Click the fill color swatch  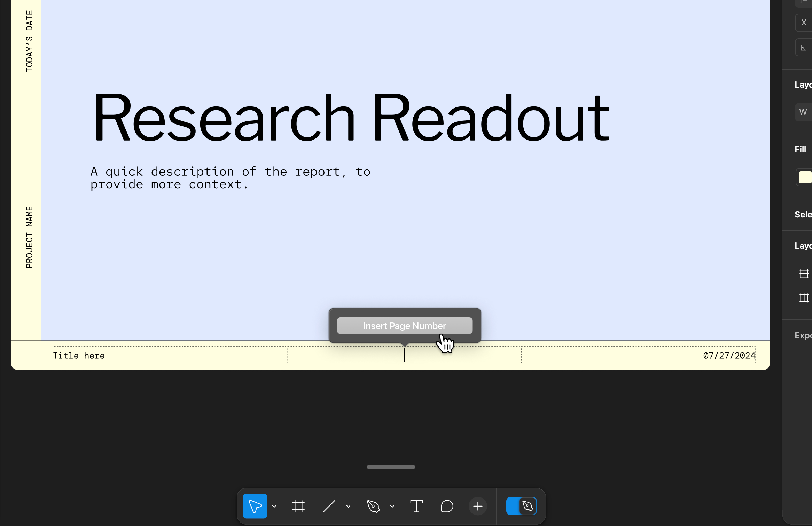(805, 177)
